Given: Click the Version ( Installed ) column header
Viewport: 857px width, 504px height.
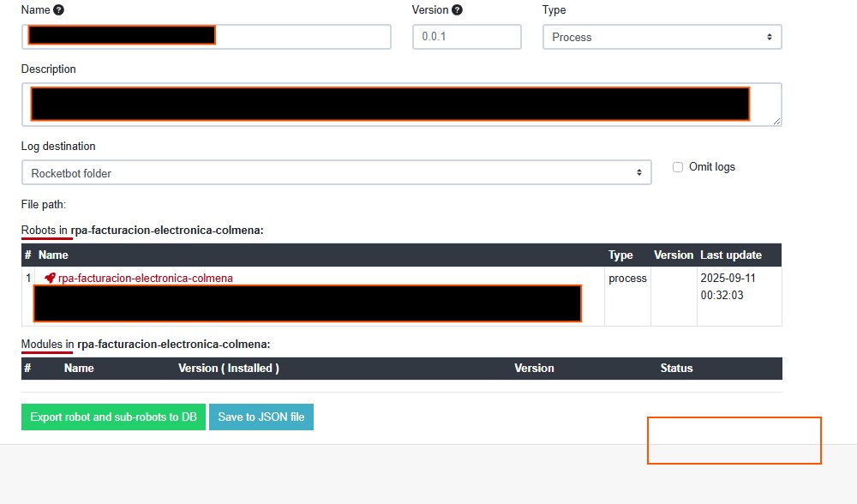Looking at the screenshot, I should click(229, 369).
